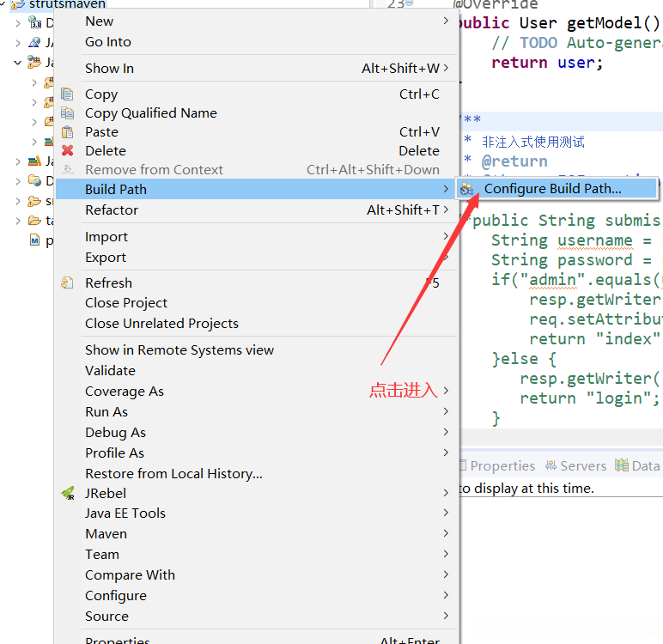The image size is (663, 644).
Task: Open the Debug As menu entry
Action: 115,432
